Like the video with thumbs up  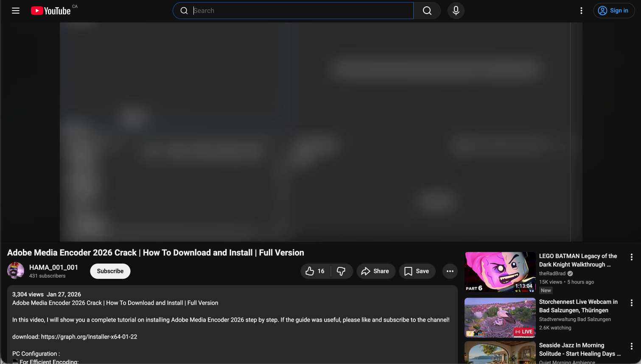click(x=315, y=271)
